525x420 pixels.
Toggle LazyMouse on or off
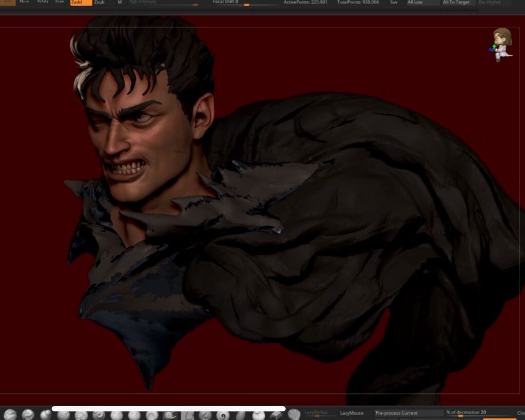(x=352, y=413)
